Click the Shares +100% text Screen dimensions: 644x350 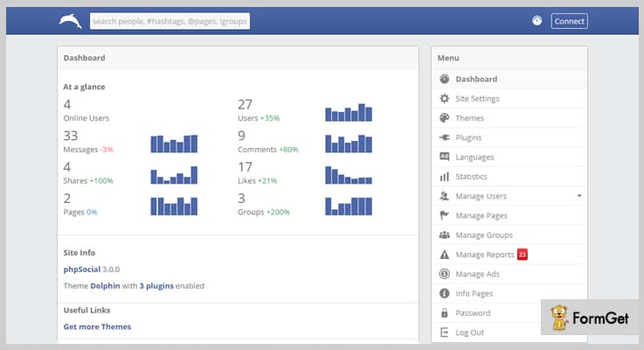point(88,180)
